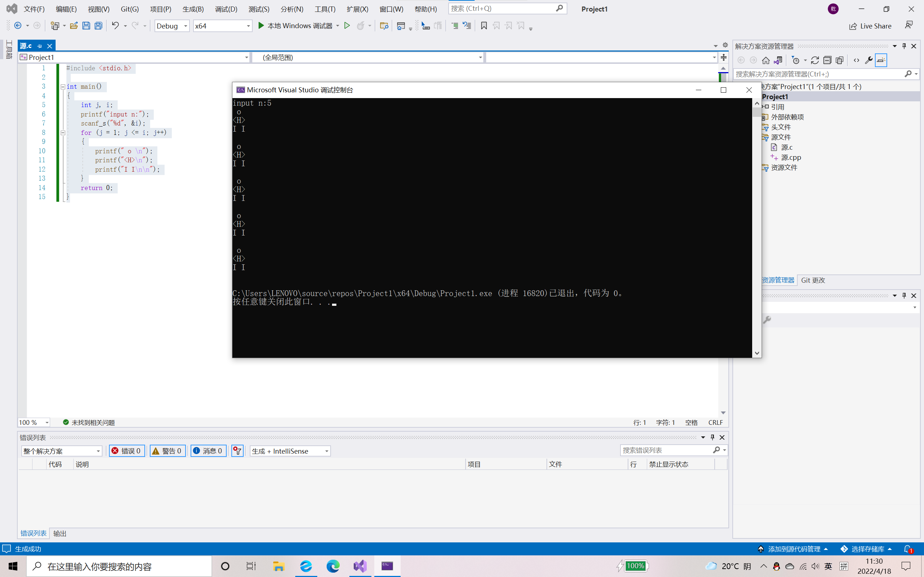Toggle the Errors 0 filter

(x=127, y=451)
